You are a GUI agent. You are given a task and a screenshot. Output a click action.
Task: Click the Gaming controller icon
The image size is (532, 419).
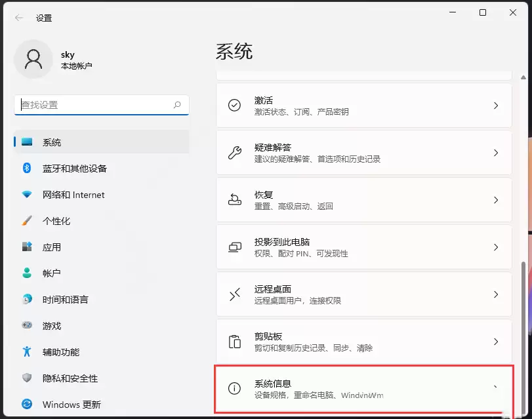27,326
